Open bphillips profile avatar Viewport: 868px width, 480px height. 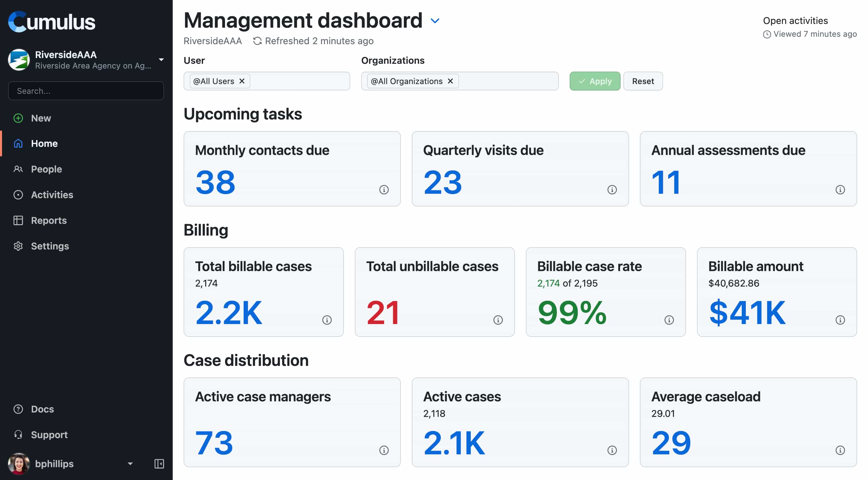(19, 463)
